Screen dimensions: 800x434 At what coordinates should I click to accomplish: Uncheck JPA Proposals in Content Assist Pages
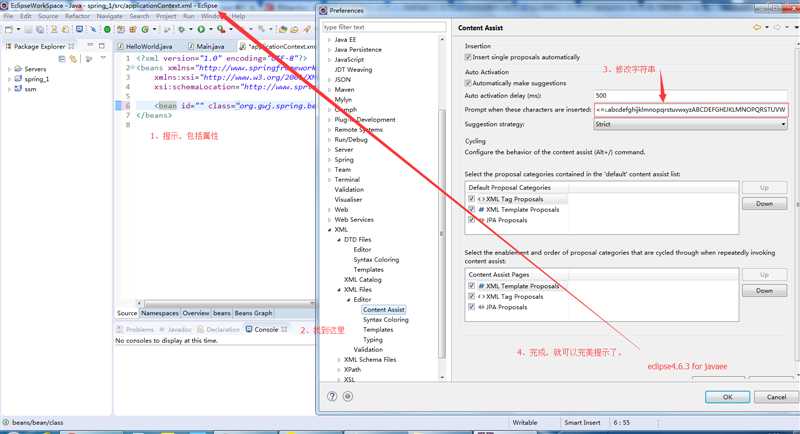coord(471,307)
